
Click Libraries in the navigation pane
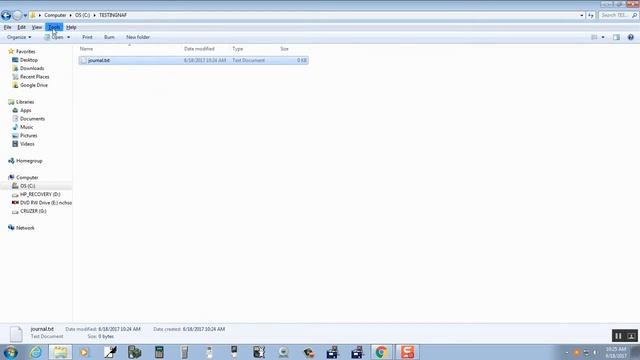coord(21,102)
